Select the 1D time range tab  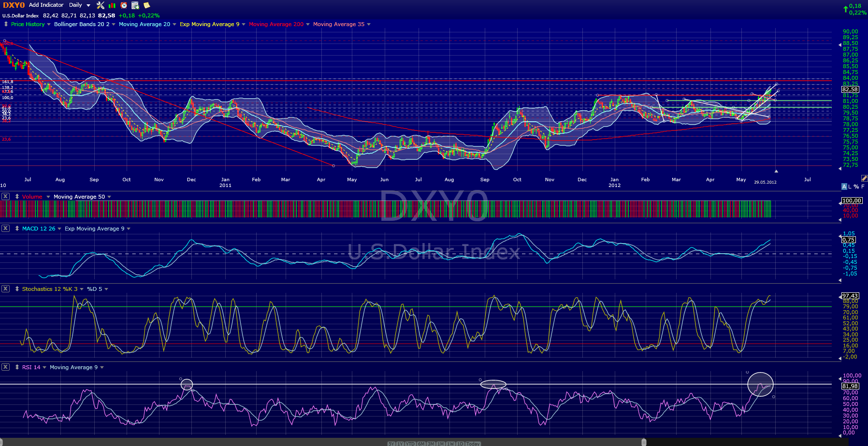click(x=460, y=444)
